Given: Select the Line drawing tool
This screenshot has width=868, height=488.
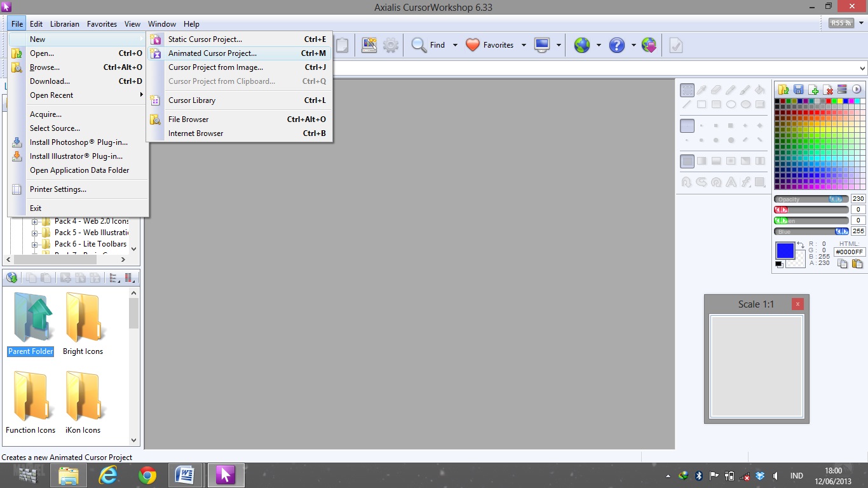Looking at the screenshot, I should [687, 104].
